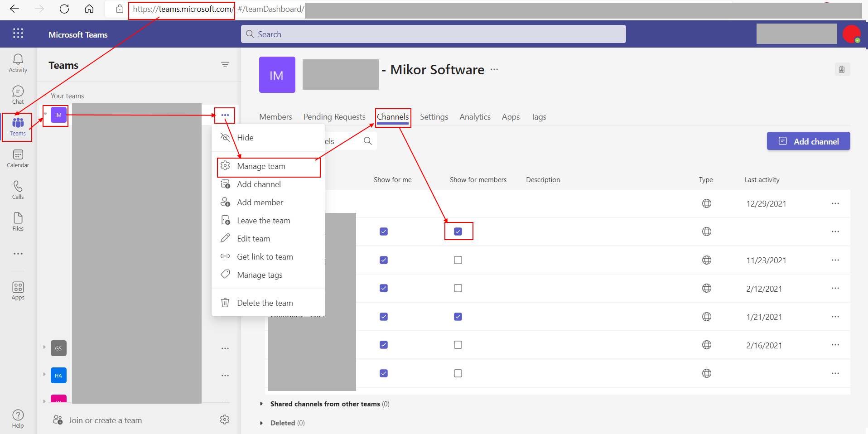Choose Hide from the team context menu

[x=269, y=138]
